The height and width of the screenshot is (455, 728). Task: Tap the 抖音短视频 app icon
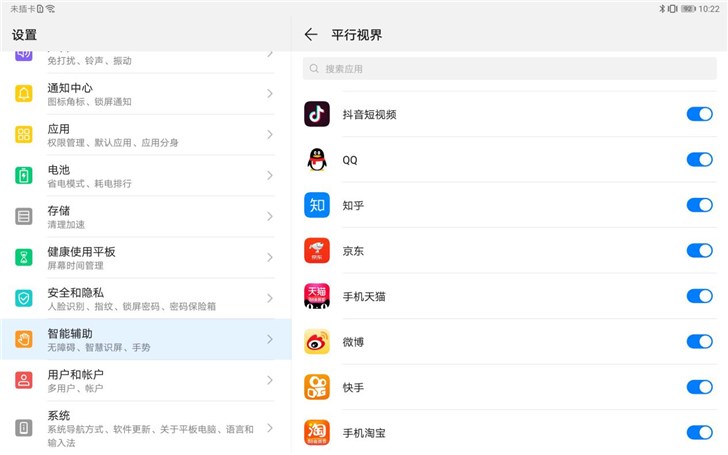(317, 114)
